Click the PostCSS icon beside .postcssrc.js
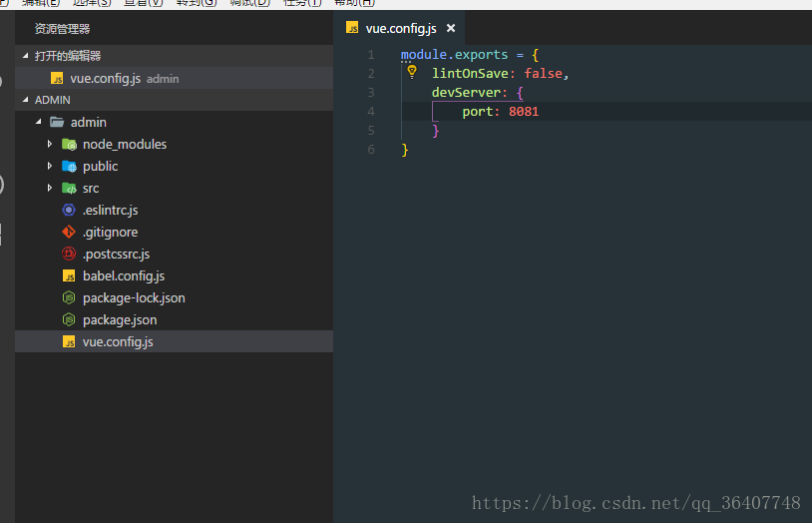 coord(69,254)
